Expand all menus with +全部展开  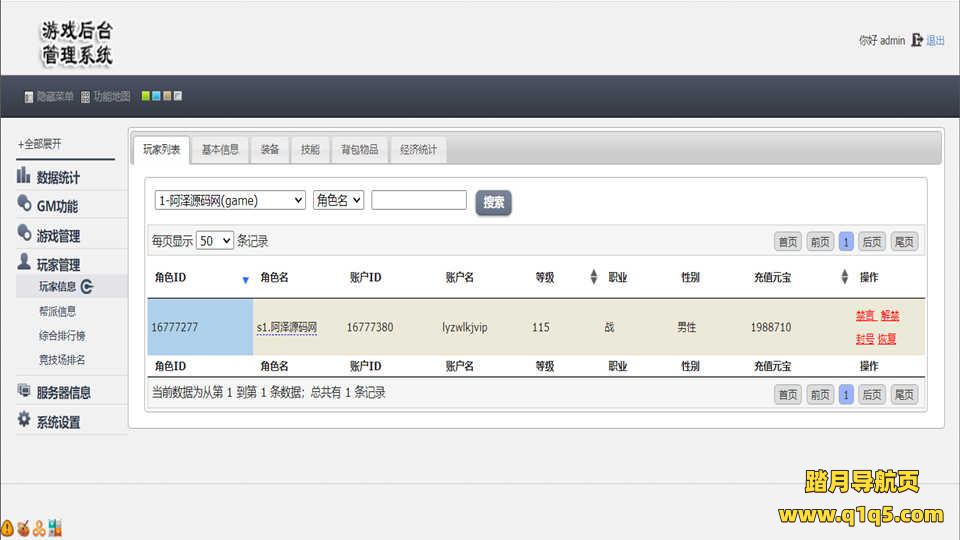tap(40, 144)
